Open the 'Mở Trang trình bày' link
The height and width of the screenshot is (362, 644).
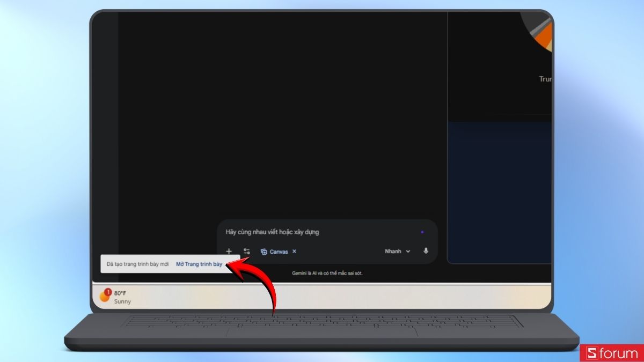coord(199,264)
